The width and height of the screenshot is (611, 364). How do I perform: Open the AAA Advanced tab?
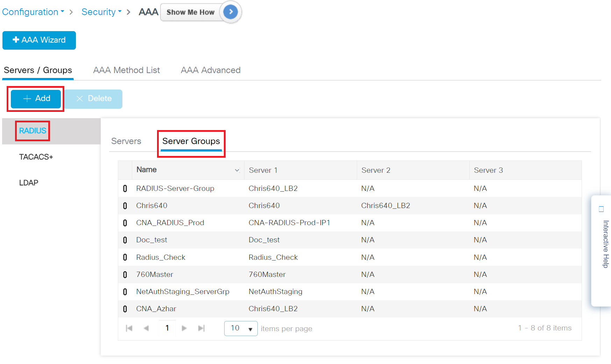pyautogui.click(x=211, y=70)
